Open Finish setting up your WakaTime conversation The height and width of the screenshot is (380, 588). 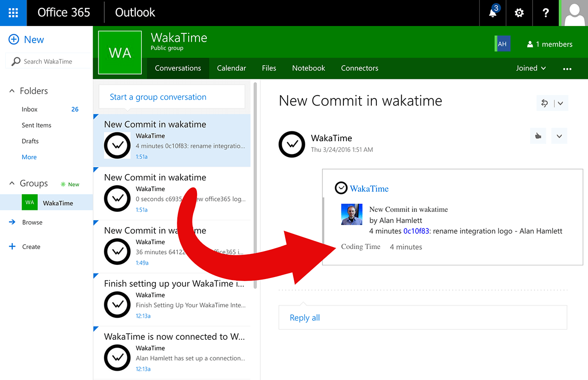tap(171, 300)
